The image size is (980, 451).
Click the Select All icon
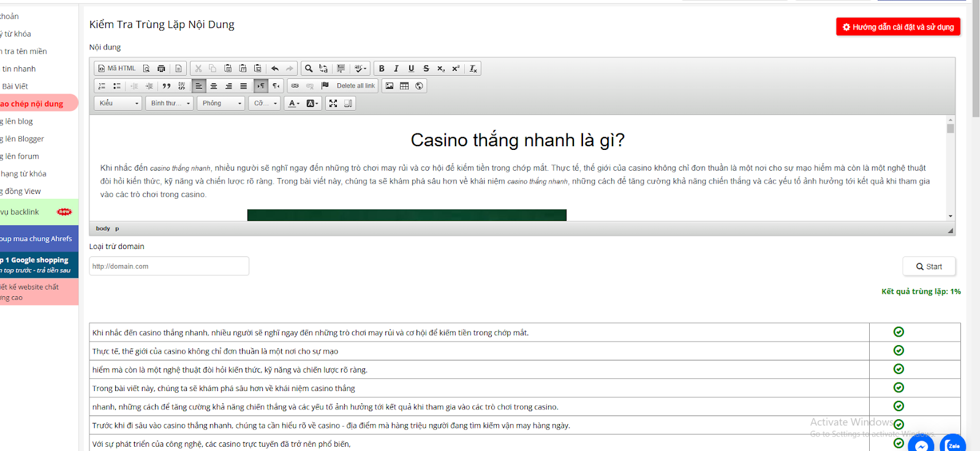coord(341,69)
